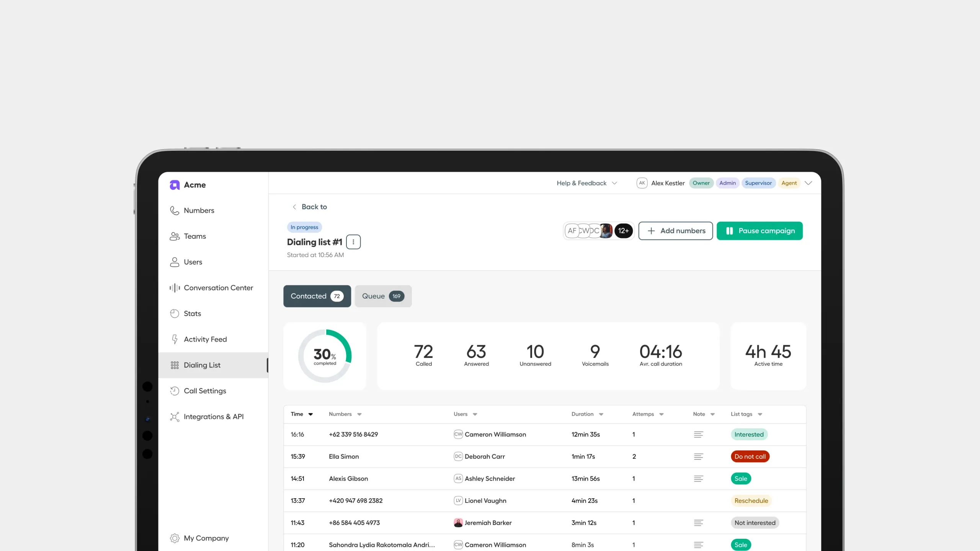Image resolution: width=980 pixels, height=551 pixels.
Task: Click the pause icon on Pause campaign
Action: click(x=730, y=231)
